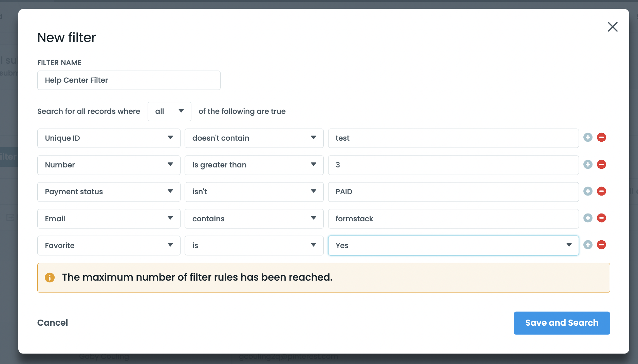Image resolution: width=638 pixels, height=364 pixels.
Task: Select the Help Center Filter name field
Action: pyautogui.click(x=129, y=80)
